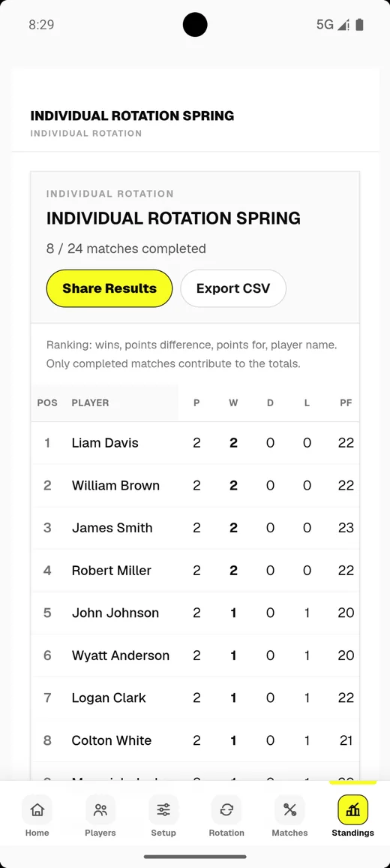Open the Rotation refresh icon
Image resolution: width=390 pixels, height=868 pixels.
pyautogui.click(x=226, y=810)
